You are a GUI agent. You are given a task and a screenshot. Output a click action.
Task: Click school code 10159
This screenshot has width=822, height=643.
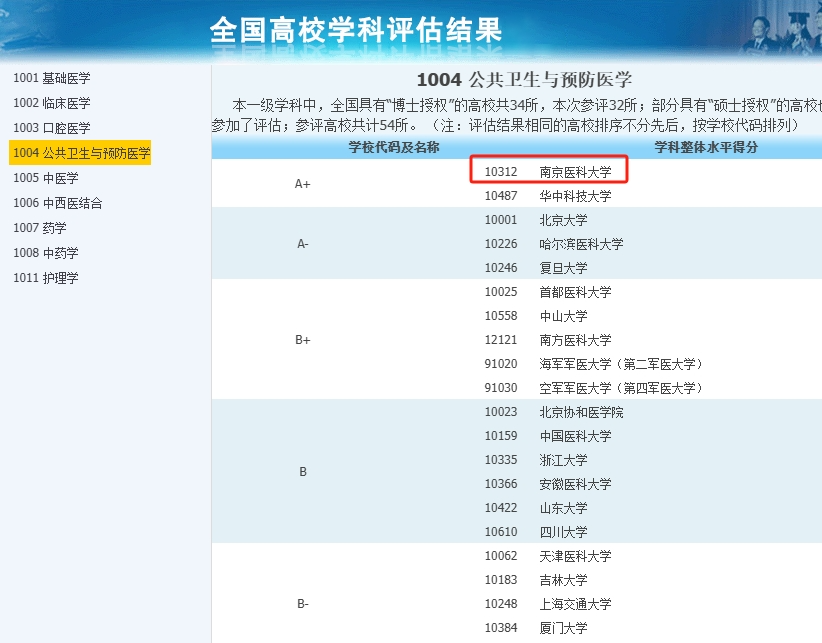501,436
